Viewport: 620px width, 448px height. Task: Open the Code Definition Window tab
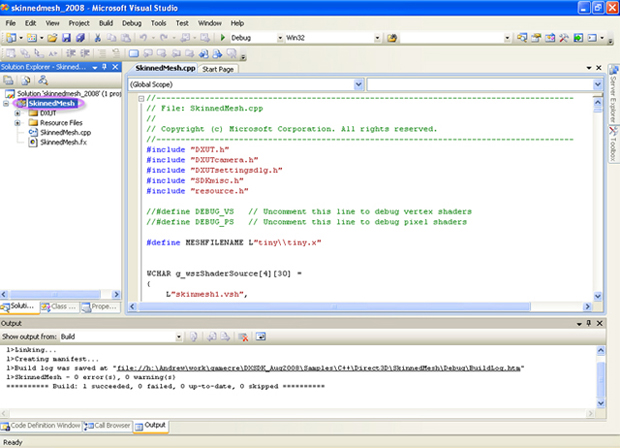41,426
